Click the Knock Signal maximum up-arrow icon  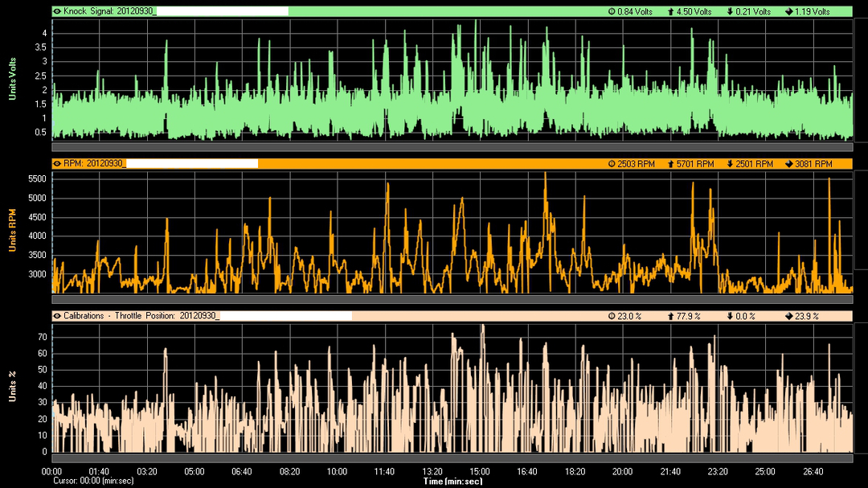tap(671, 12)
